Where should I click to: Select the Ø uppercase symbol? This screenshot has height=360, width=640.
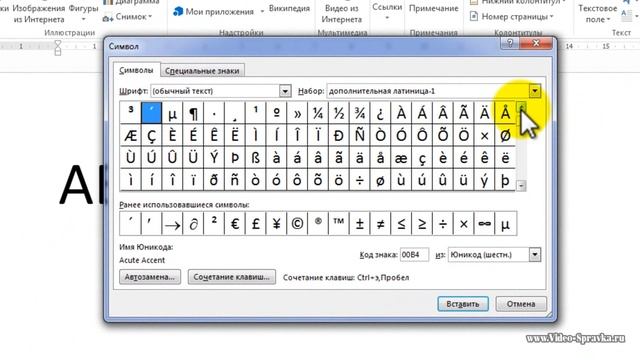click(x=505, y=136)
